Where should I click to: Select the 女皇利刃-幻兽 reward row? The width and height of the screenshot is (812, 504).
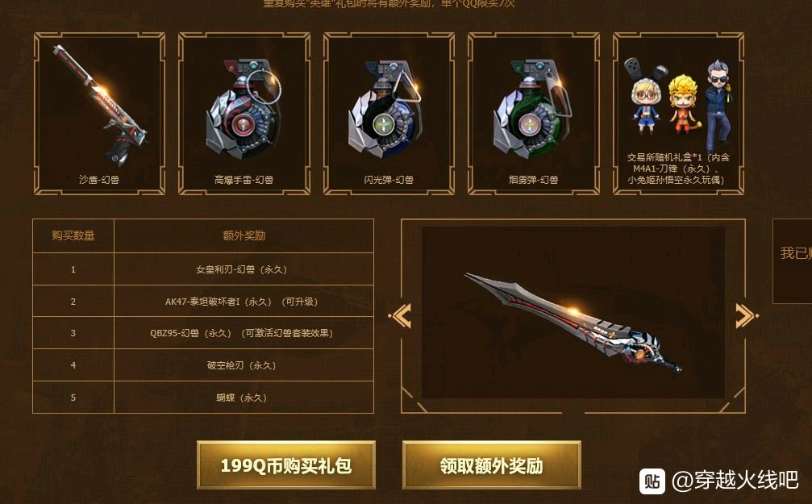tap(203, 269)
